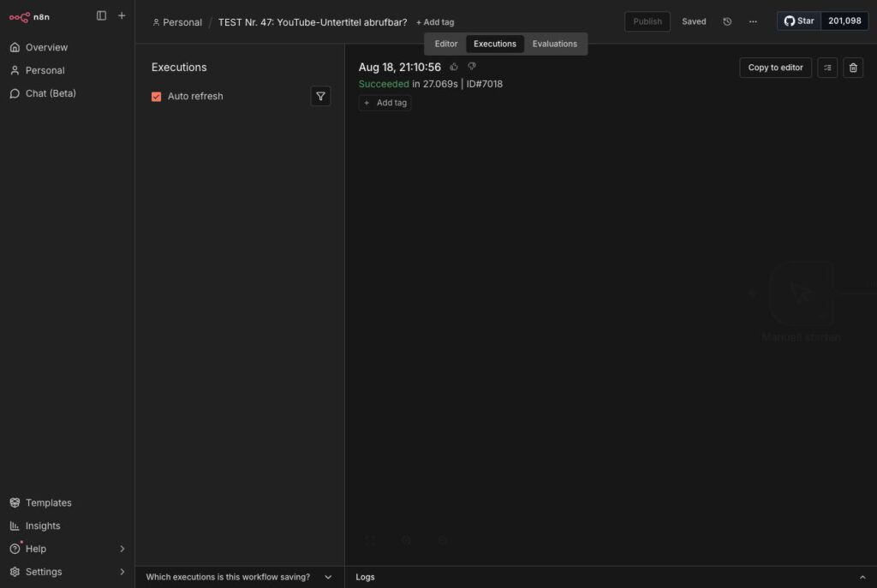877x588 pixels.
Task: Switch to the Editor tab
Action: (x=445, y=44)
